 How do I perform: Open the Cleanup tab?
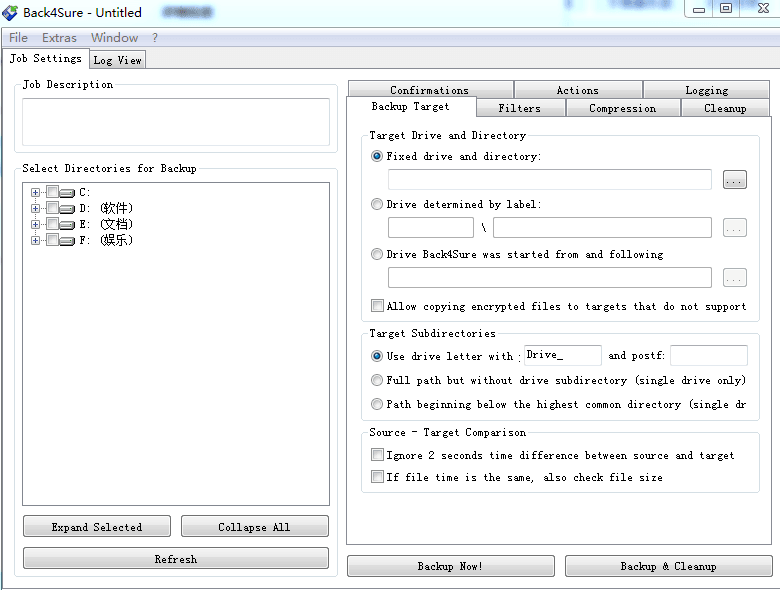[x=725, y=108]
